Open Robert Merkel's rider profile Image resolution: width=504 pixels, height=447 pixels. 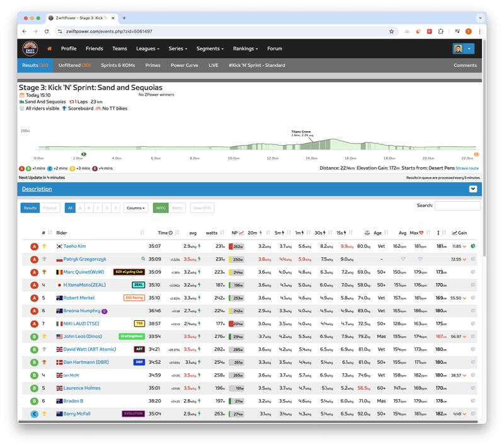coord(78,298)
